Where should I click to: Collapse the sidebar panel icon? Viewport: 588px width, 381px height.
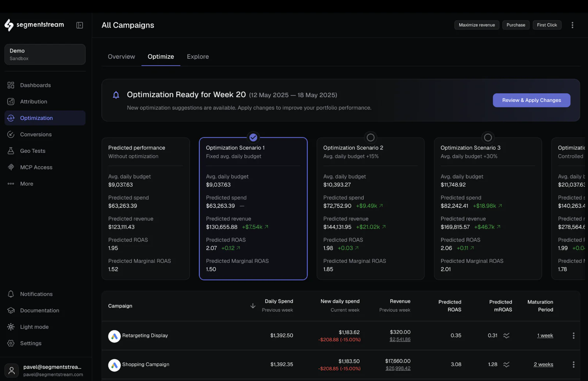pyautogui.click(x=79, y=25)
